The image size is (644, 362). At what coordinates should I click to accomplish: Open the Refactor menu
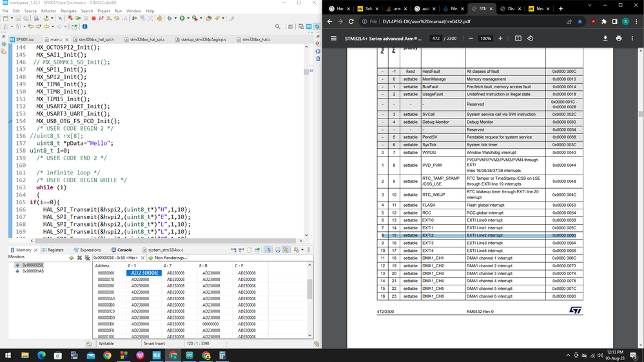[x=48, y=11]
